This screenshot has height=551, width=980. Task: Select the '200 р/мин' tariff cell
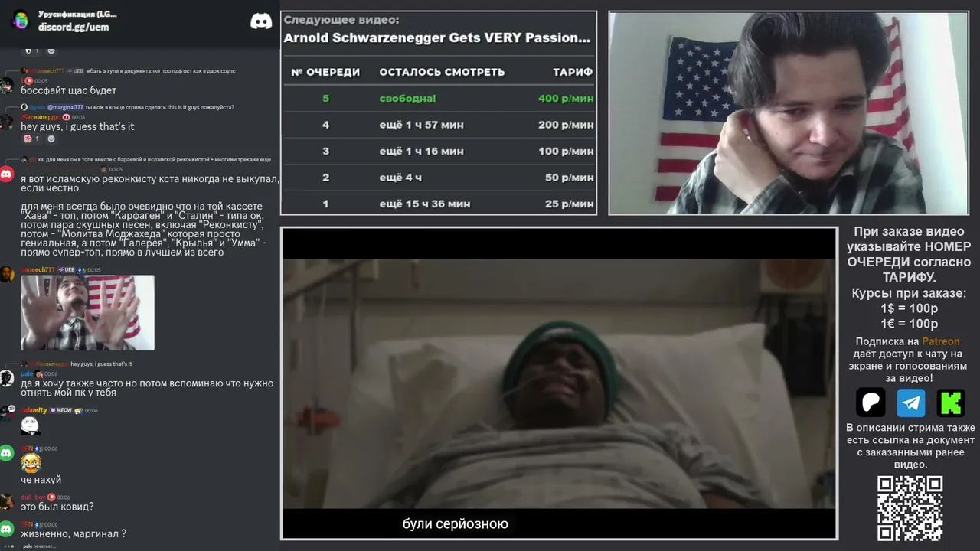(x=566, y=125)
